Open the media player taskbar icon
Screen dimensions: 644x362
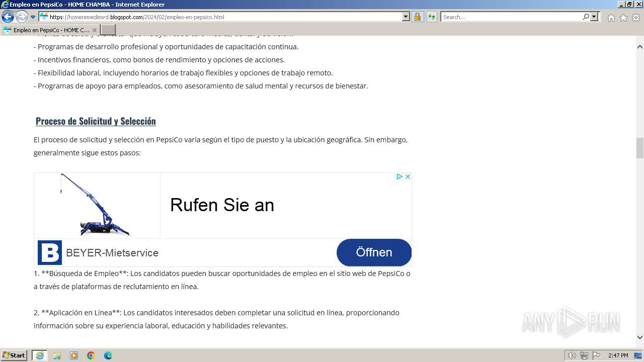tap(74, 355)
